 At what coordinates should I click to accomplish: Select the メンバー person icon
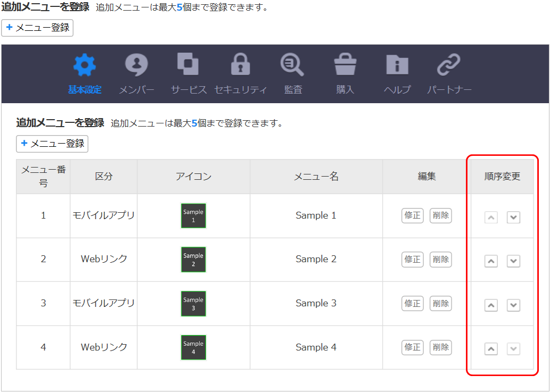pos(136,65)
